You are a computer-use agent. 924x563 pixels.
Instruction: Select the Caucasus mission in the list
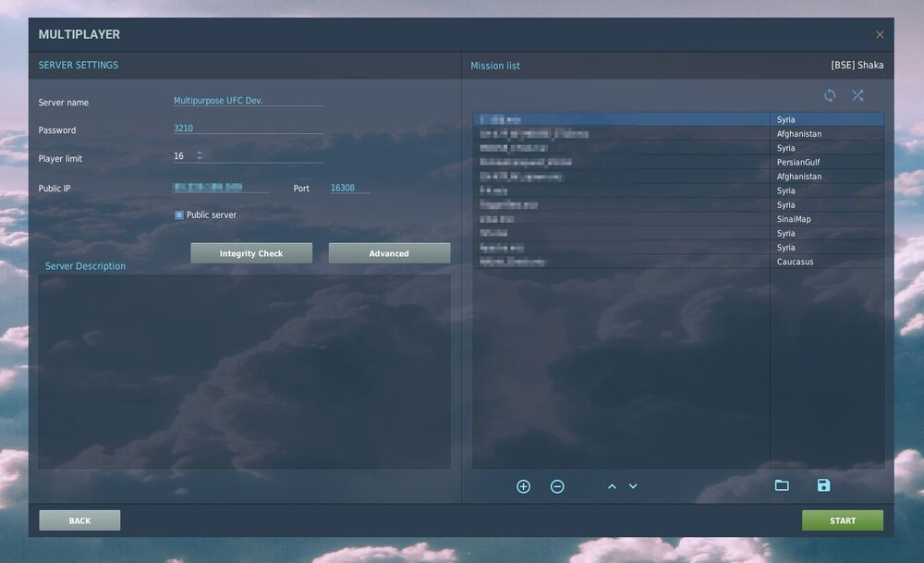tap(647, 262)
